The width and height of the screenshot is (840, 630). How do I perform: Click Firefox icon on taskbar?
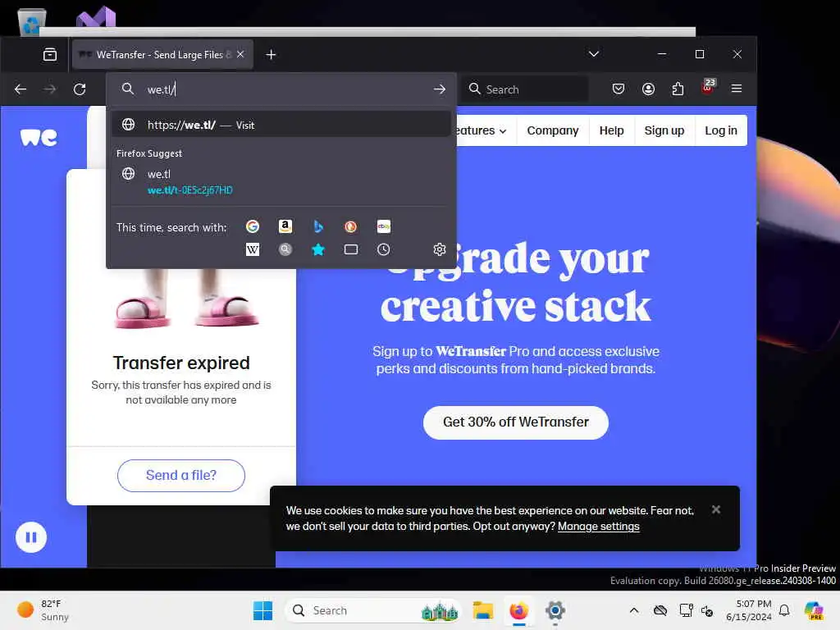[518, 610]
